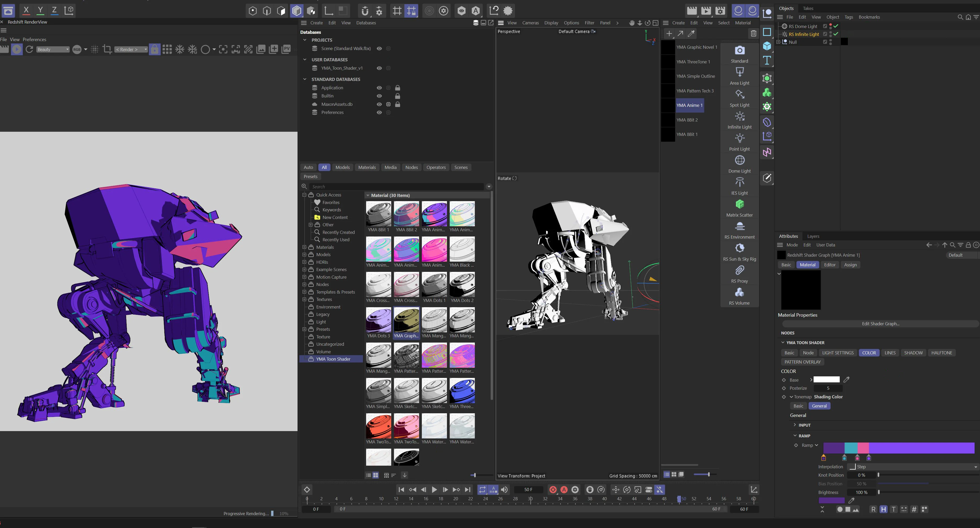Switch to the Layers tab
Viewport: 980px width, 528px height.
pyautogui.click(x=813, y=236)
